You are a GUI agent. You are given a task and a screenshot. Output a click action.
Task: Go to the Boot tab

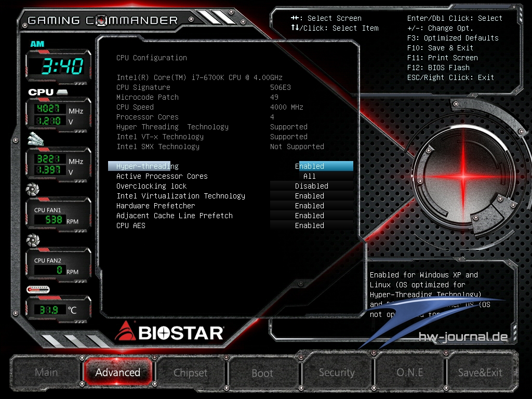pos(262,373)
